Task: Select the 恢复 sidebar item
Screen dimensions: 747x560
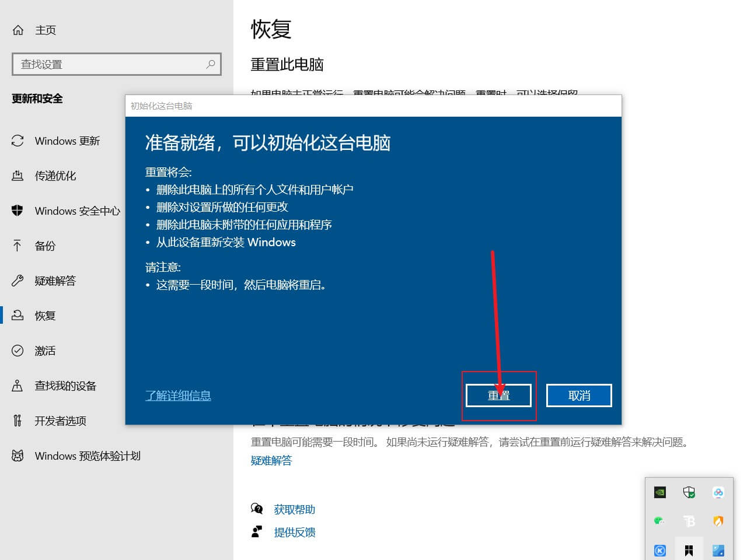Action: (x=45, y=316)
